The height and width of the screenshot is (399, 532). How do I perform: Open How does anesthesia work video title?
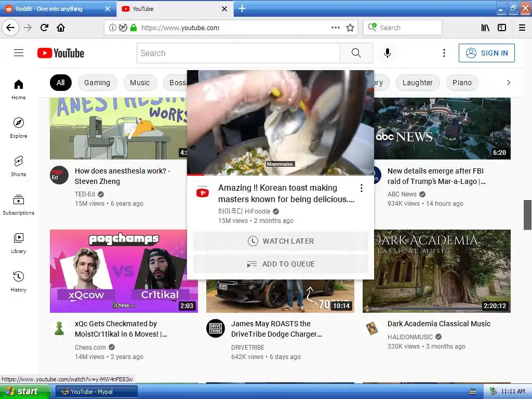123,176
